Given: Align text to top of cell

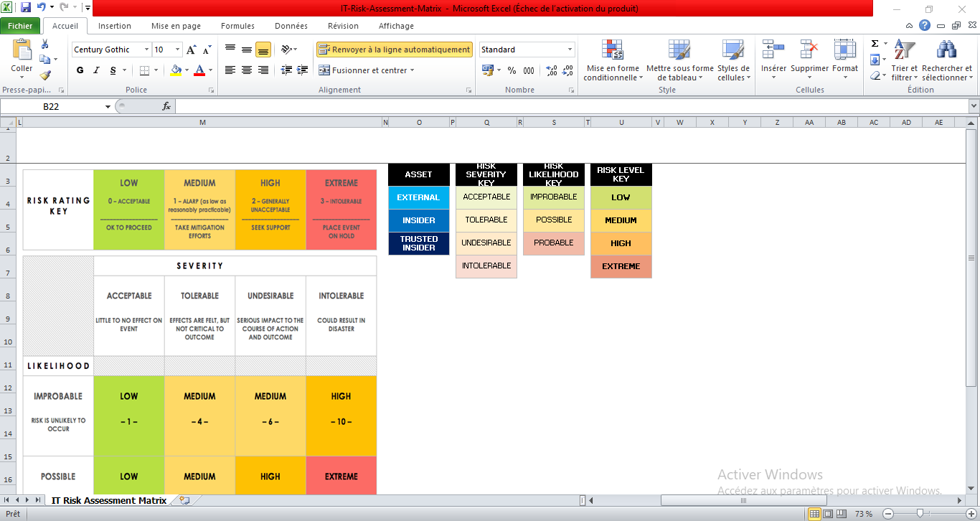Looking at the screenshot, I should pos(230,50).
